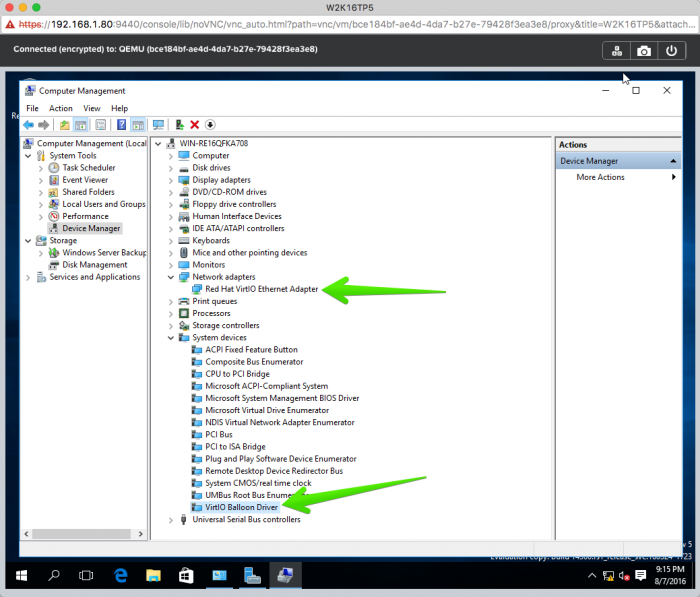Screen dimensions: 700x597
Task: Toggle Show/Hide Console Tree toolbar icon
Action: (x=81, y=125)
